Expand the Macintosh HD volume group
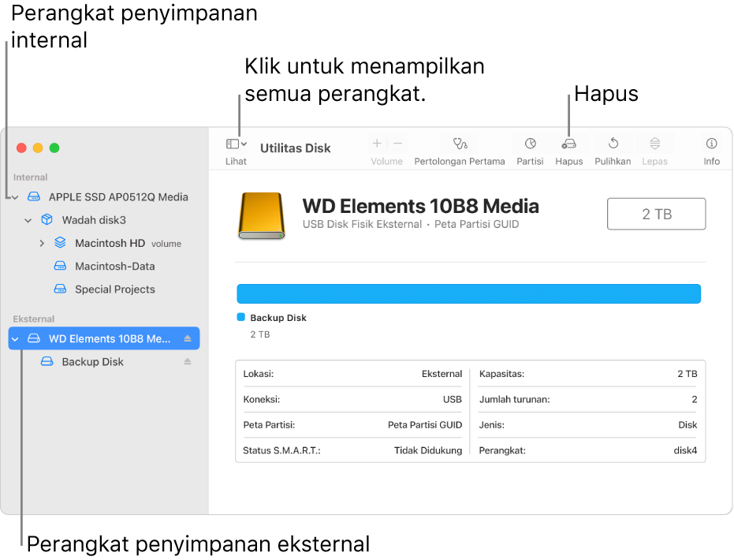 point(42,244)
